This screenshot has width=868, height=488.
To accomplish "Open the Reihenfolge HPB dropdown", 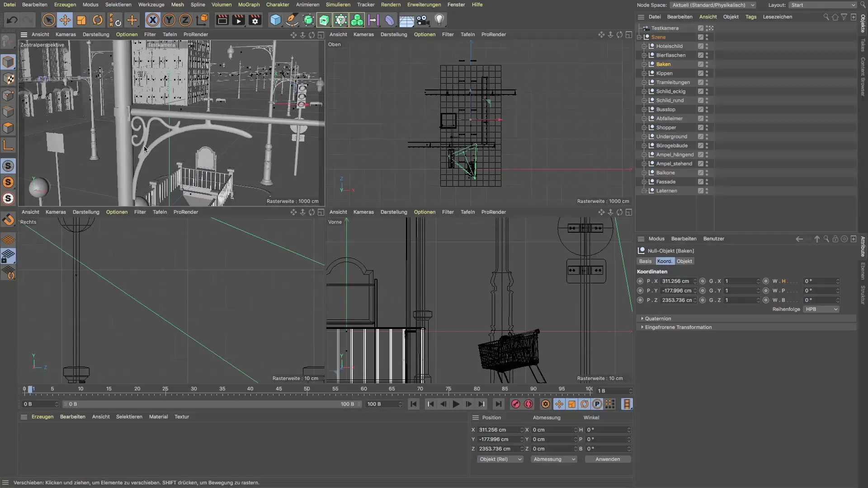I will coord(821,309).
